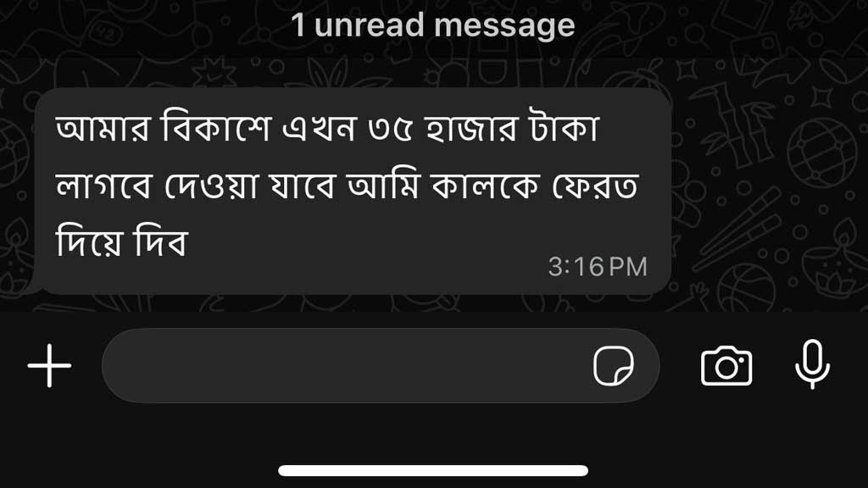Tap the message line ending 'দিয়ে দিব'
This screenshot has width=868, height=488.
point(122,241)
